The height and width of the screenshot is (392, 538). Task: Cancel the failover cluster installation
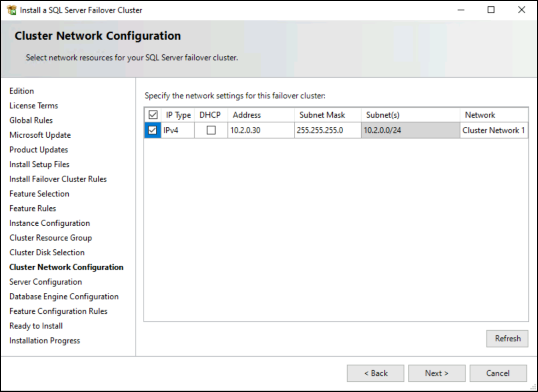[498, 373]
